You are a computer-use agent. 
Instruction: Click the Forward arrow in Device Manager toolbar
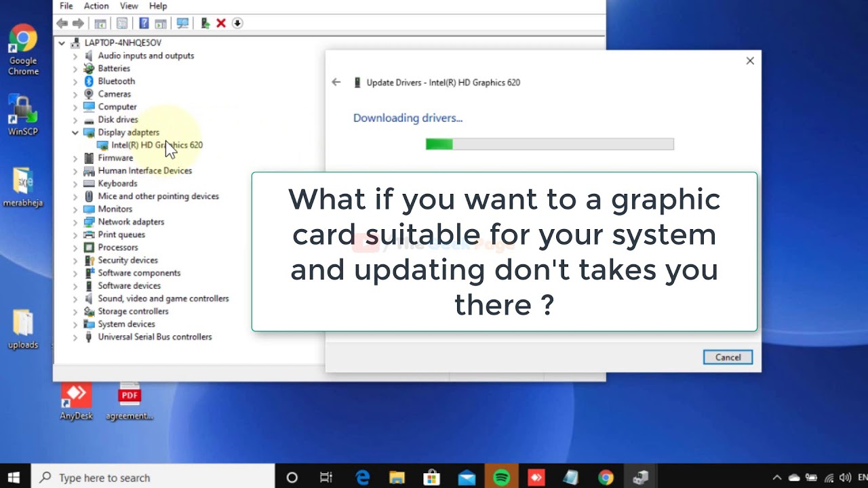point(78,23)
